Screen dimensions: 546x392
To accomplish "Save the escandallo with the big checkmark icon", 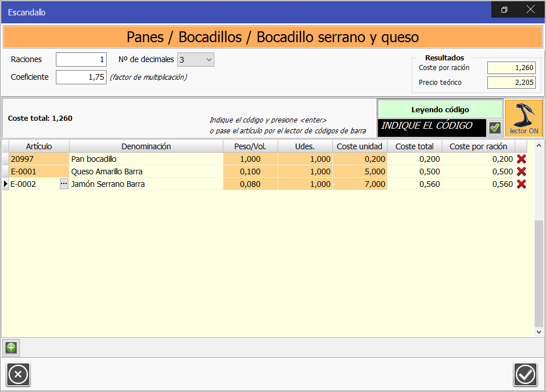I will point(525,374).
